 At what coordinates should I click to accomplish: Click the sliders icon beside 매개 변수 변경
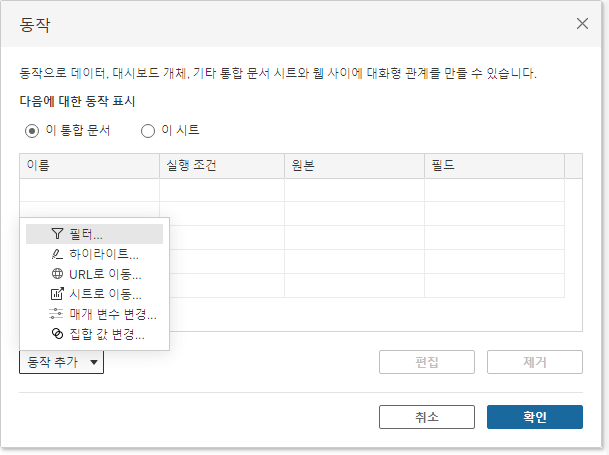56,314
